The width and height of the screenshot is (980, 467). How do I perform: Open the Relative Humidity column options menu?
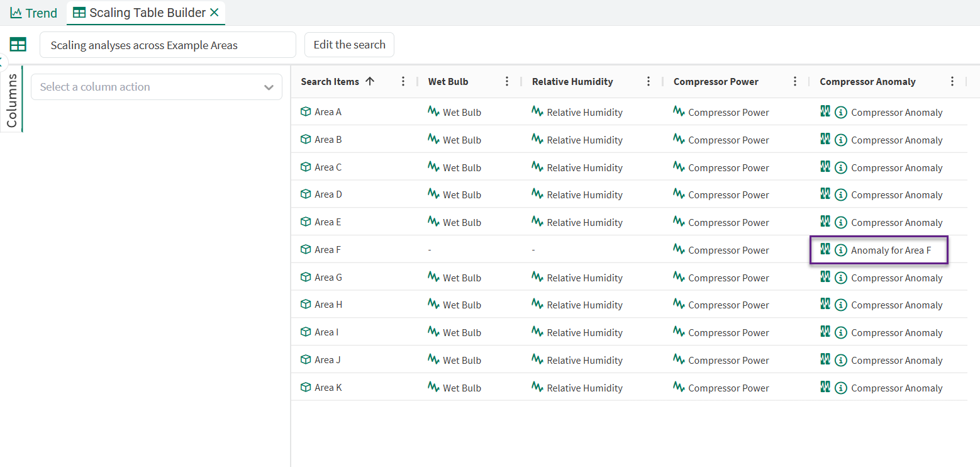coord(649,81)
